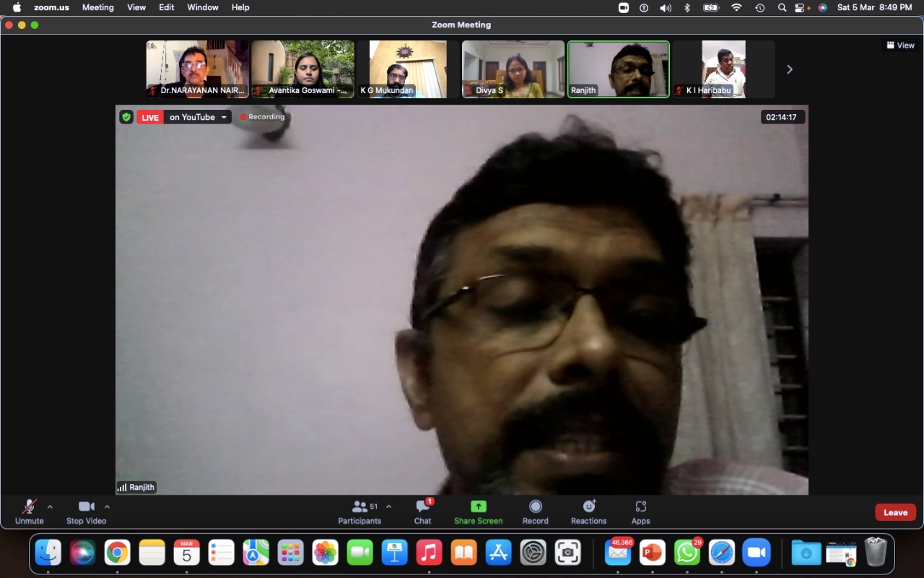Image resolution: width=924 pixels, height=578 pixels.
Task: Click the green encryption shield icon
Action: coord(126,117)
